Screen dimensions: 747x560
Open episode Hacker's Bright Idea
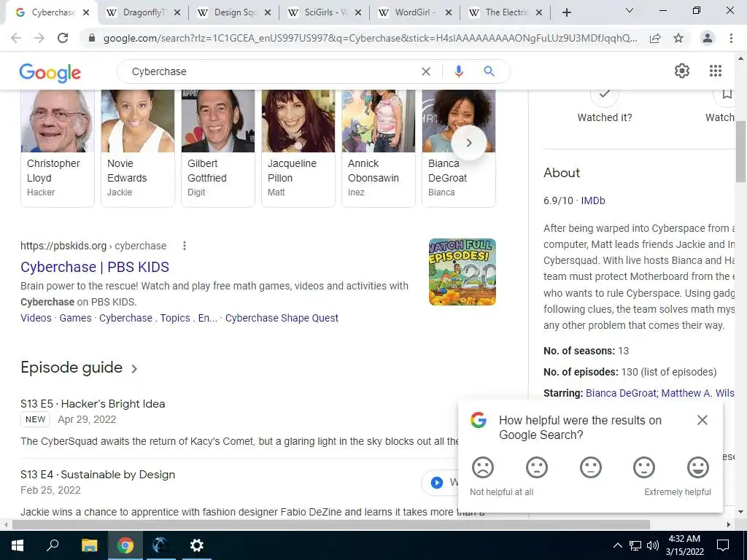click(93, 404)
